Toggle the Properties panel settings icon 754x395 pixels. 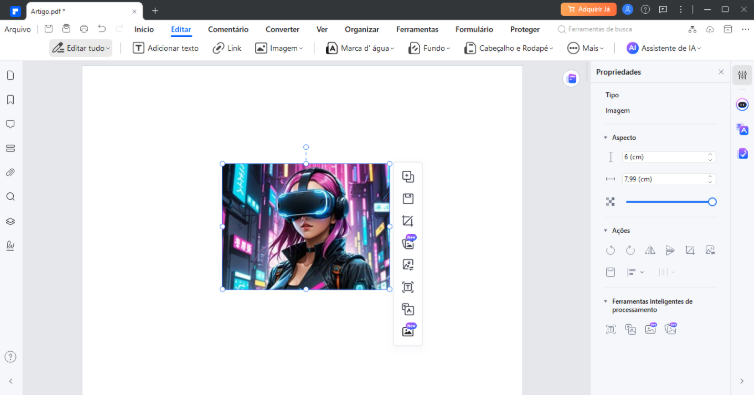pos(742,75)
